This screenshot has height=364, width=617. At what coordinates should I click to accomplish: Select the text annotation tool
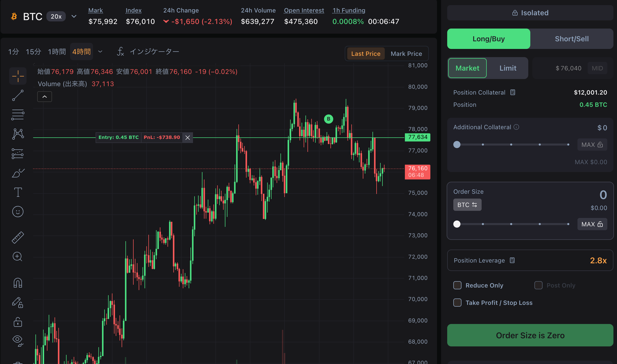point(18,192)
